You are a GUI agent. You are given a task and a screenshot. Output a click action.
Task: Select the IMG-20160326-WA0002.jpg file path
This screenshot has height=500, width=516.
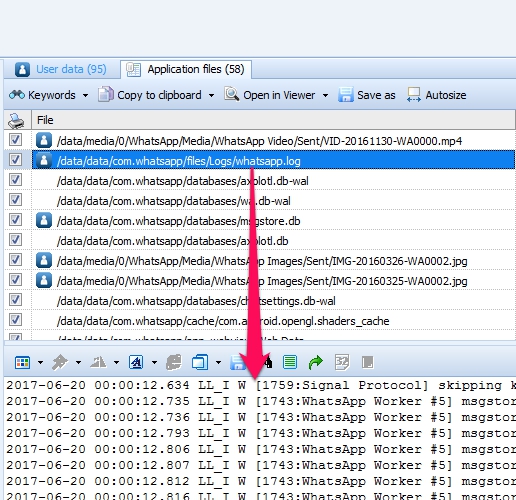(262, 261)
